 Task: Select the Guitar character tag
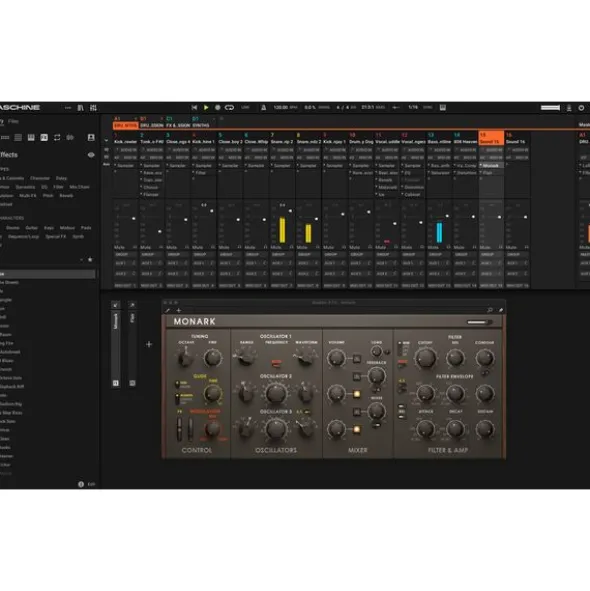[x=31, y=228]
